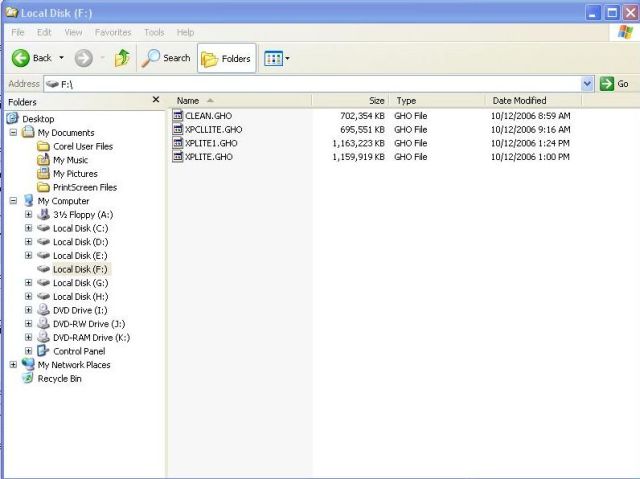The width and height of the screenshot is (640, 479).
Task: Click the 702,354 KB size value
Action: (362, 116)
